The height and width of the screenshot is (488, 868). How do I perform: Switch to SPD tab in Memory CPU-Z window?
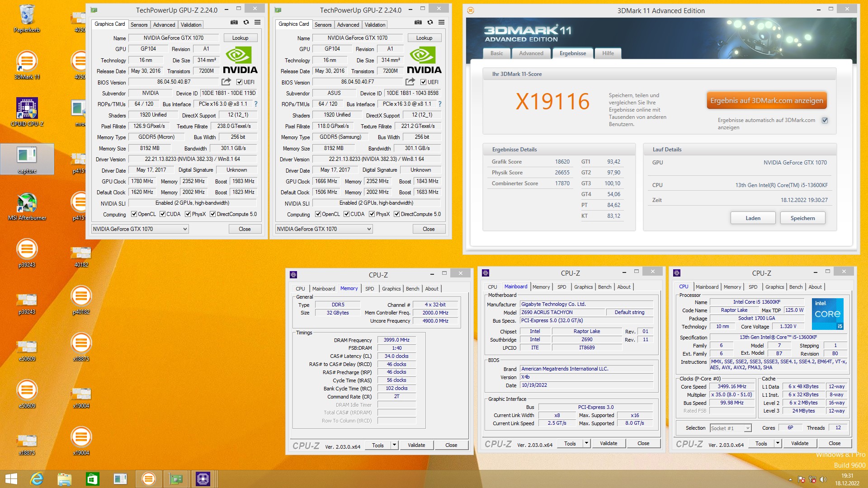[x=369, y=289]
